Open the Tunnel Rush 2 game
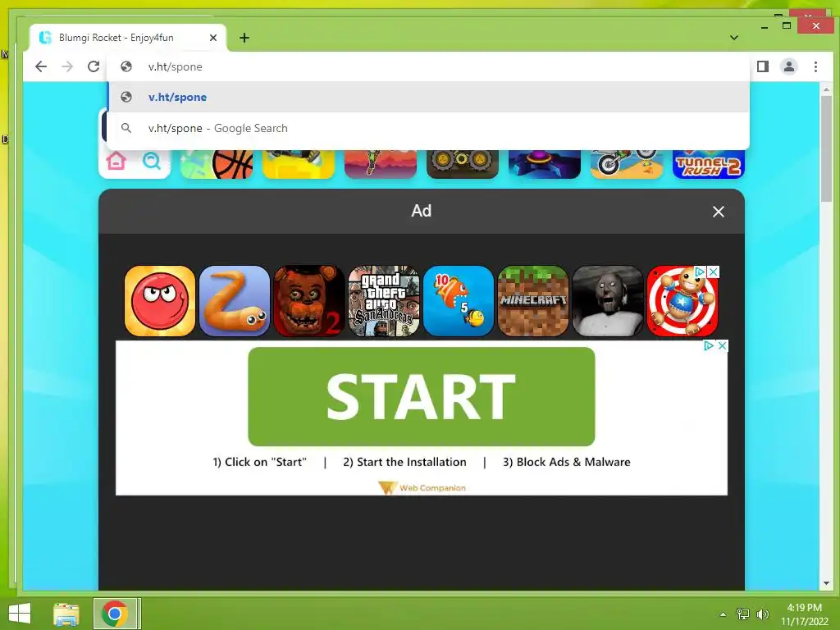Screen dimensions: 840x630 click(x=708, y=164)
